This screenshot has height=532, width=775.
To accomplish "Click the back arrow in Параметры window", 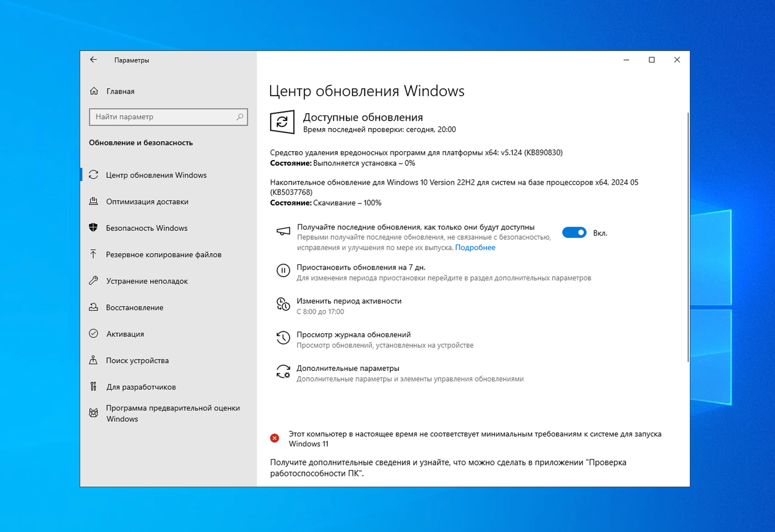I will (x=94, y=60).
